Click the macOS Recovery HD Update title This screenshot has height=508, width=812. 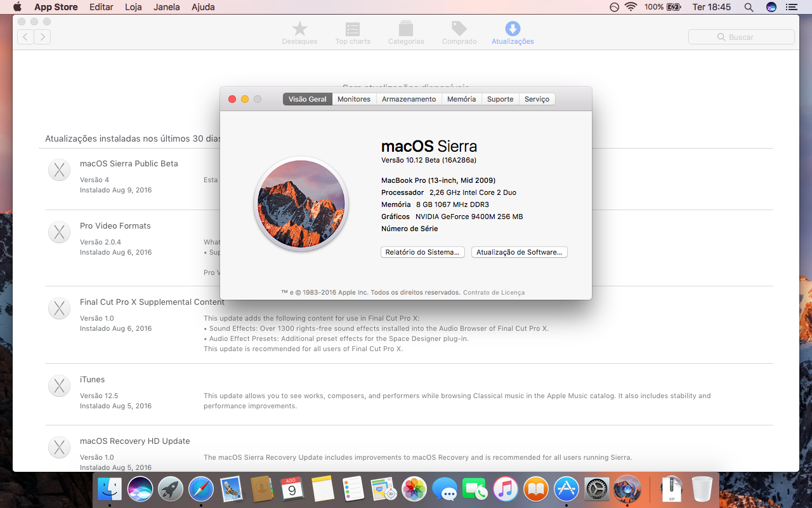135,441
